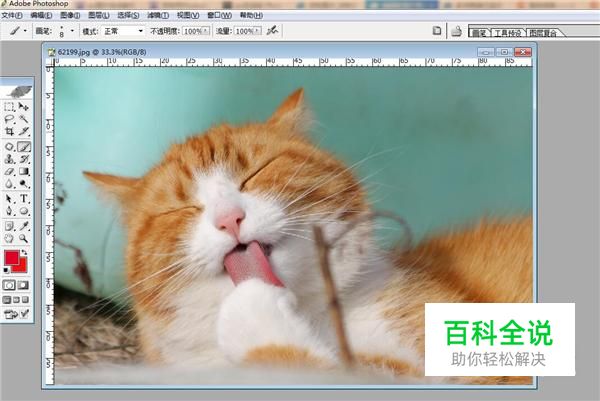
Task: Open the tool preset picker arrow
Action: (25, 31)
